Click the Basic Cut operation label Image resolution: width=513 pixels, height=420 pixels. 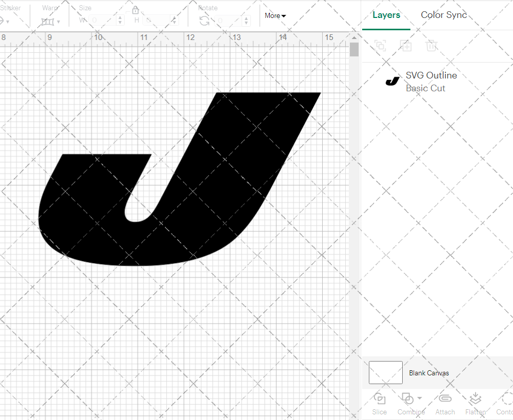425,88
